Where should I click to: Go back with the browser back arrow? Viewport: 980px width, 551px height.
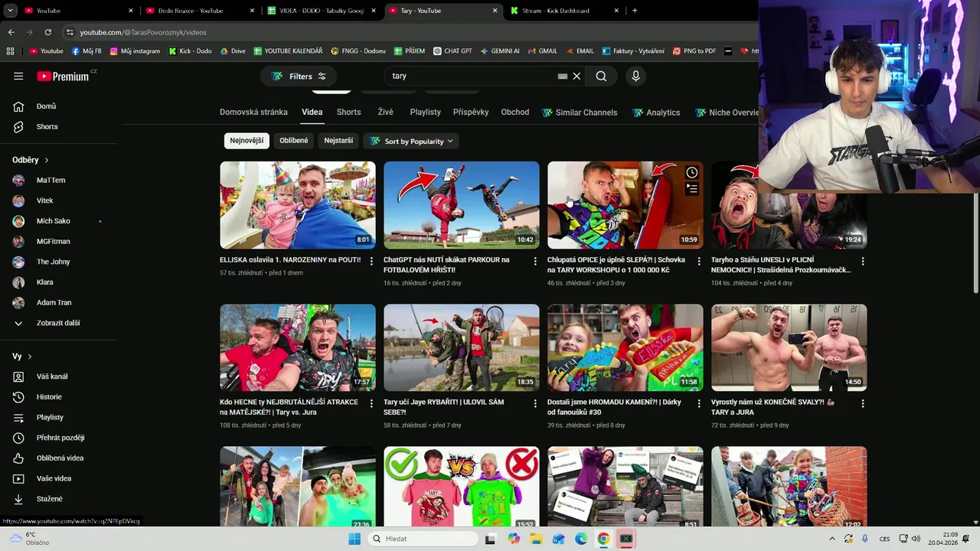click(11, 32)
